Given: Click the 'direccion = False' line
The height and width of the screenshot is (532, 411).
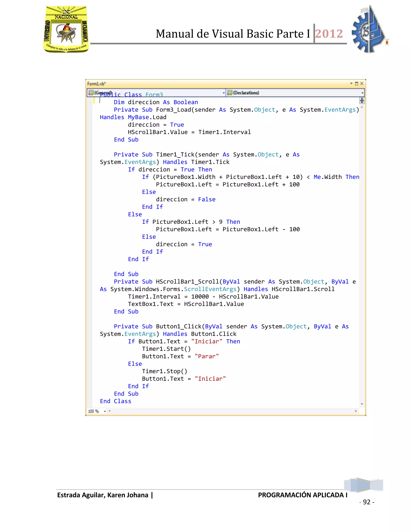Looking at the screenshot, I should coord(186,199).
